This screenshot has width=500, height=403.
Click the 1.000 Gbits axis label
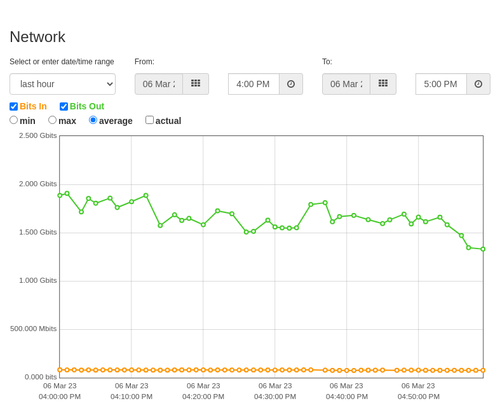click(x=38, y=280)
